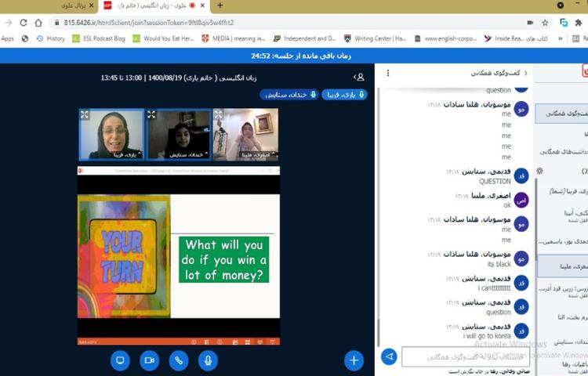Show more bookmarks with double chevron
Image resolution: width=588 pixels, height=376 pixels.
coord(561,38)
